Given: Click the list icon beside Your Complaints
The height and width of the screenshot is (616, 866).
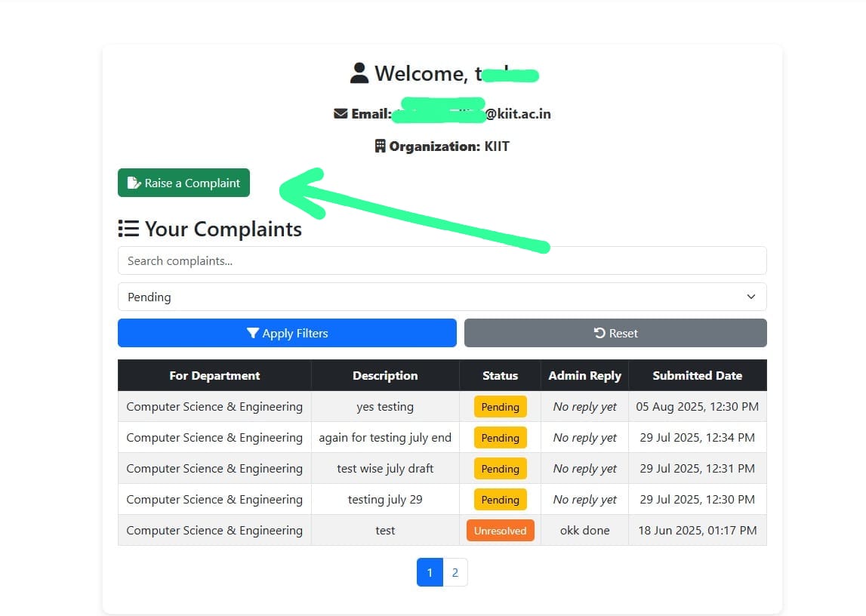Looking at the screenshot, I should click(128, 229).
